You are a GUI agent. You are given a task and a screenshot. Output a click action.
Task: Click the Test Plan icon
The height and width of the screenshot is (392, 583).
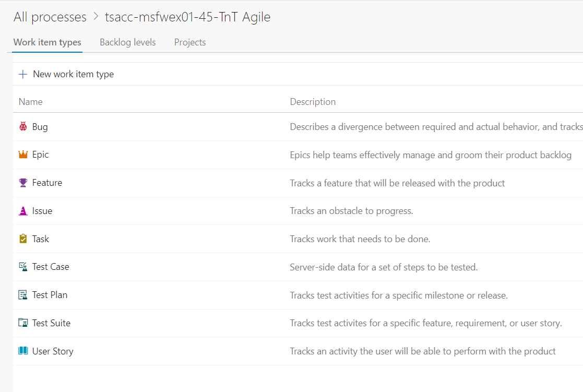click(x=23, y=295)
